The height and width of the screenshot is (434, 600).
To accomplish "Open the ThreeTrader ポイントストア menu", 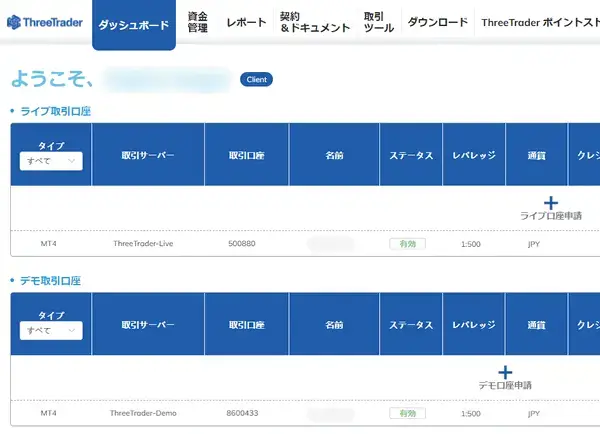I will pos(540,23).
